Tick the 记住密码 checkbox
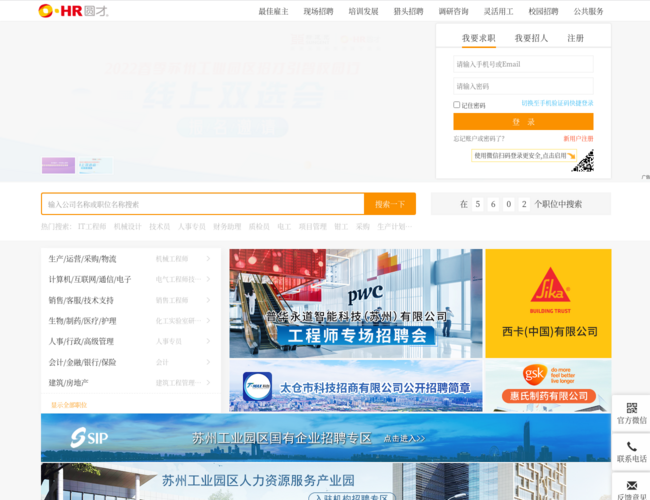 click(x=457, y=105)
